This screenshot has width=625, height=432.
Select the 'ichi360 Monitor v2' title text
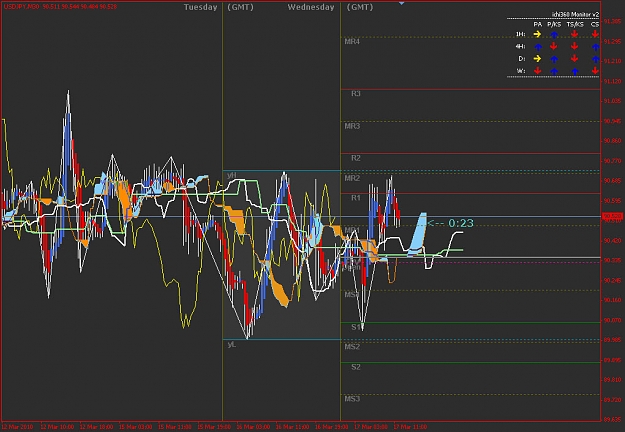[575, 14]
